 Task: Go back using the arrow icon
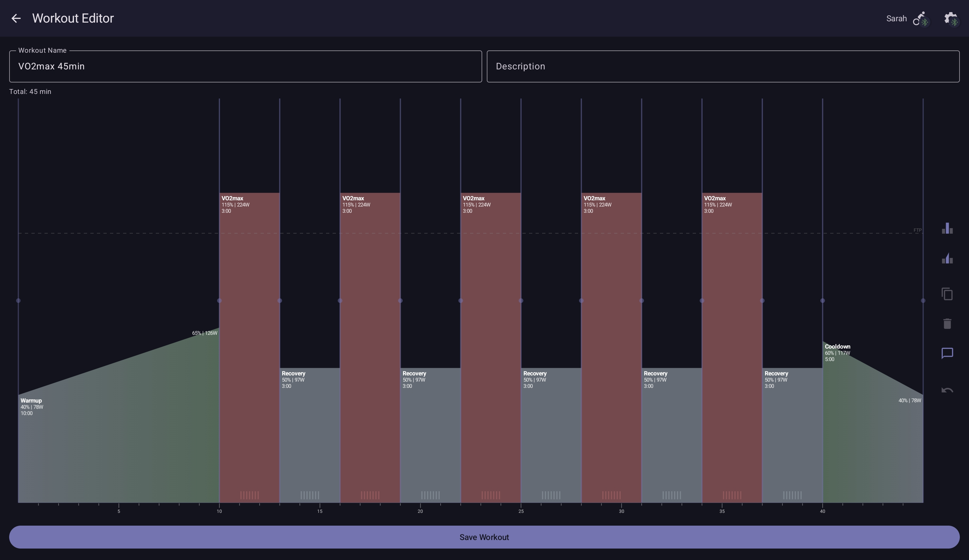16,18
